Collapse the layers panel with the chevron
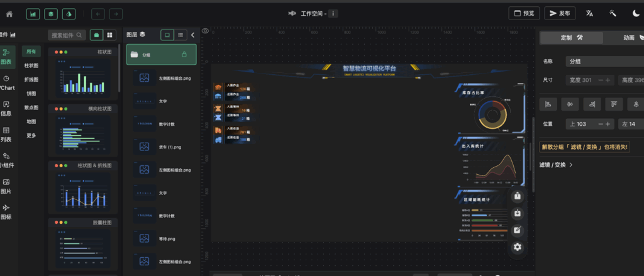The width and height of the screenshot is (644, 276). 192,35
